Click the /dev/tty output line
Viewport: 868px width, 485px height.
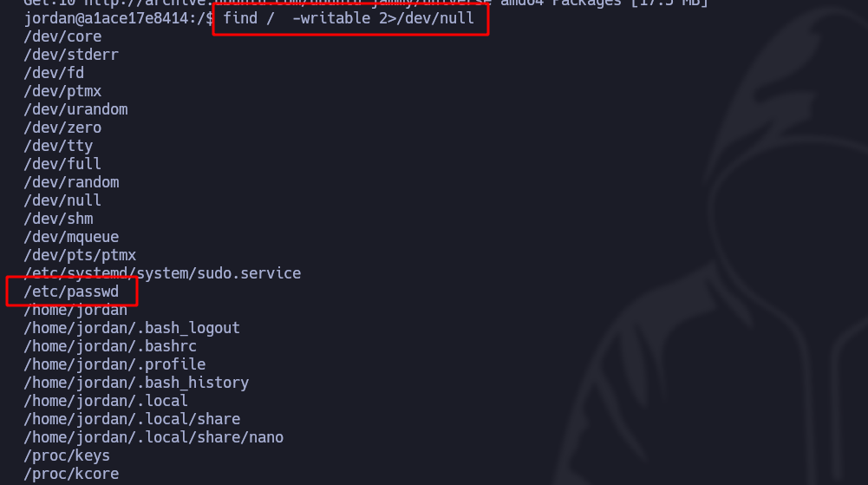58,146
